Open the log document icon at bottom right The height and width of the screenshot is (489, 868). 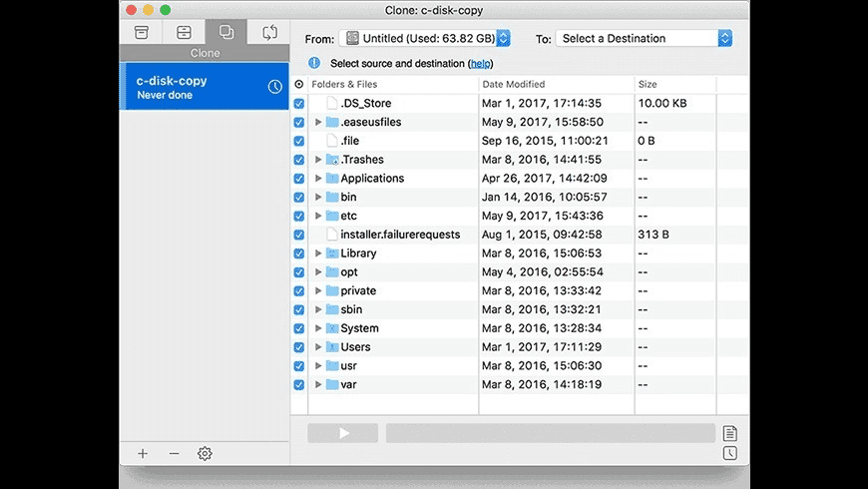(x=730, y=433)
